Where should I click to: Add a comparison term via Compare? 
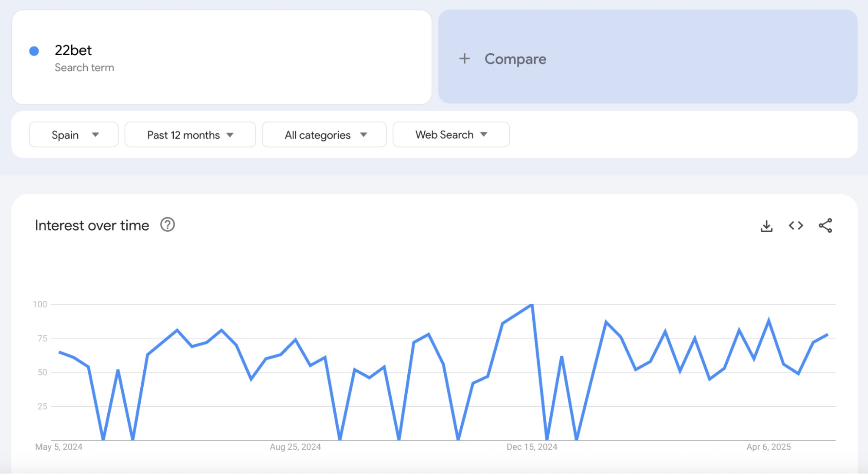[648, 57]
